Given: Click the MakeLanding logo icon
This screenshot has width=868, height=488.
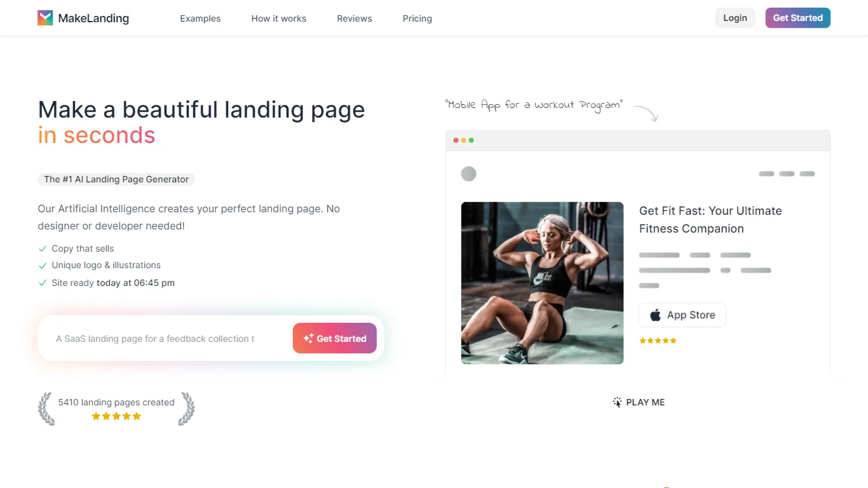Looking at the screenshot, I should pos(45,18).
